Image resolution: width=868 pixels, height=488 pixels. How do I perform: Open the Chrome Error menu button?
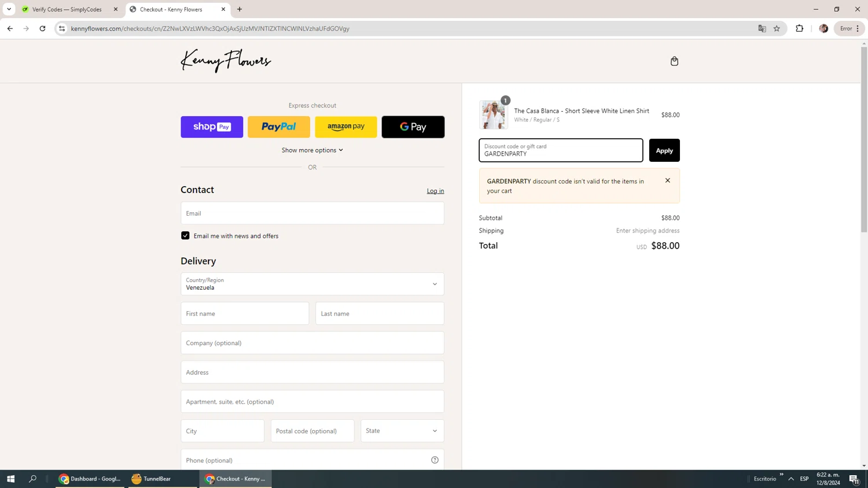pos(849,28)
